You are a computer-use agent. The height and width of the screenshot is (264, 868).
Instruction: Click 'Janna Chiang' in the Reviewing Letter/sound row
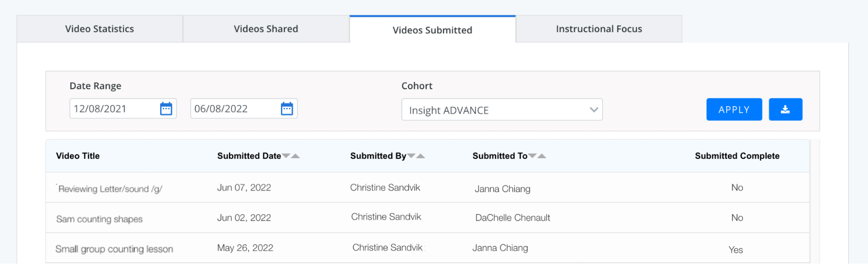(x=502, y=189)
